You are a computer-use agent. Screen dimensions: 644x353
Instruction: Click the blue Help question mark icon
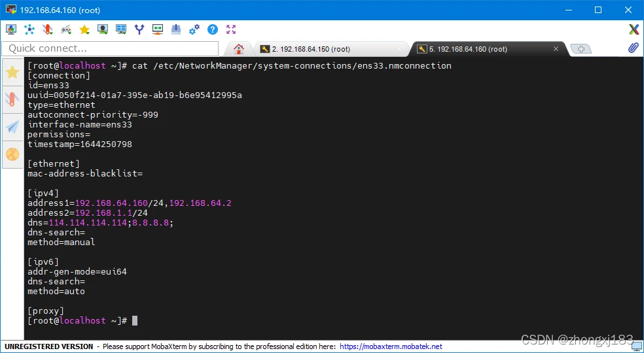coord(213,29)
